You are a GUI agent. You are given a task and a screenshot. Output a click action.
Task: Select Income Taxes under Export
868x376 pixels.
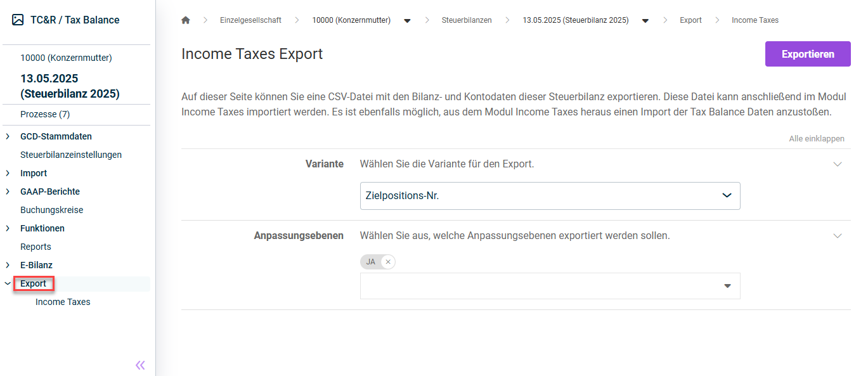(x=63, y=302)
